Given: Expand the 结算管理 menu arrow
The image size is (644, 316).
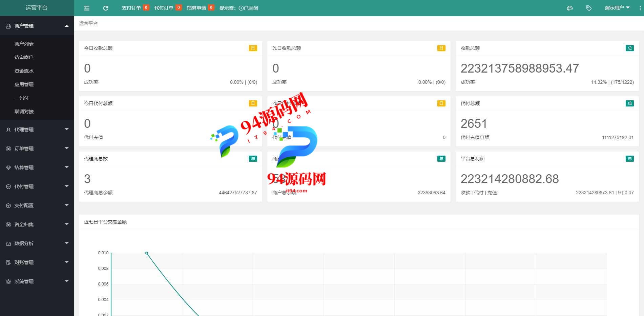Looking at the screenshot, I should tap(67, 167).
